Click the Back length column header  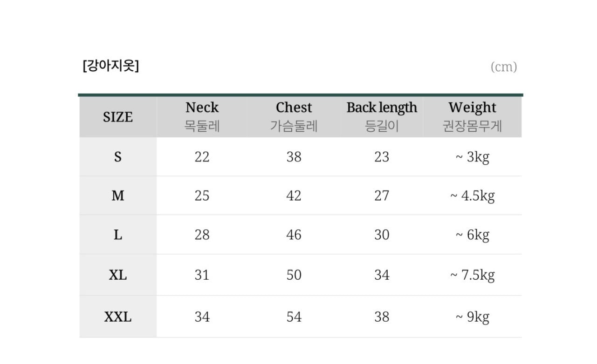(x=382, y=116)
